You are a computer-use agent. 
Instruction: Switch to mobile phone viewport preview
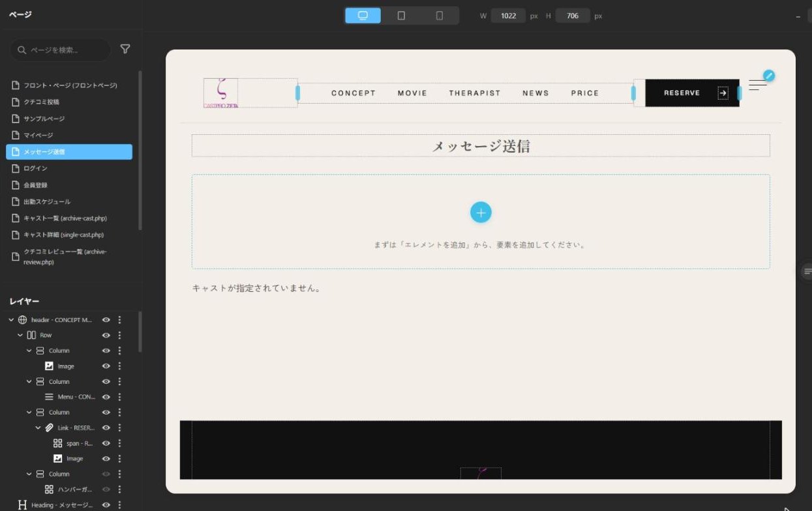(x=439, y=16)
